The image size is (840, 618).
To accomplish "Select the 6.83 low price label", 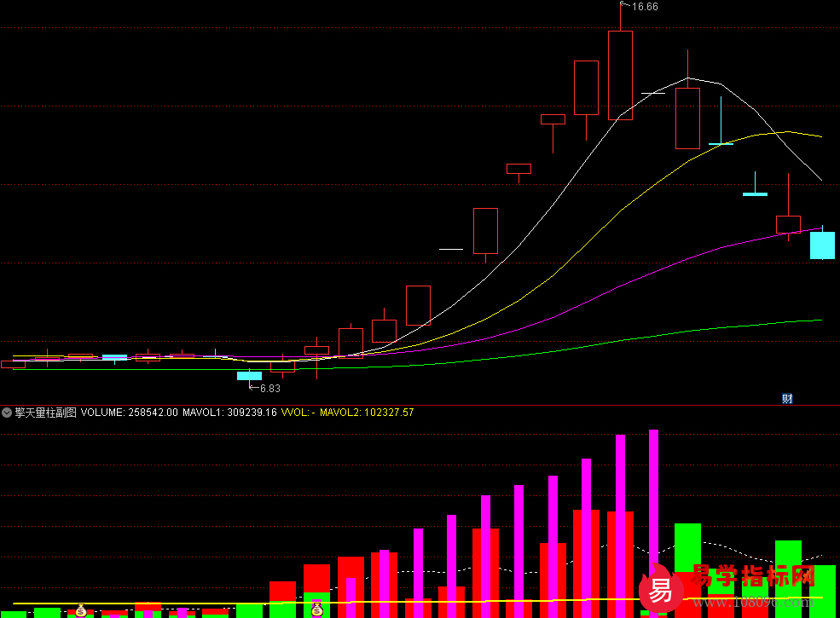I will (x=269, y=388).
